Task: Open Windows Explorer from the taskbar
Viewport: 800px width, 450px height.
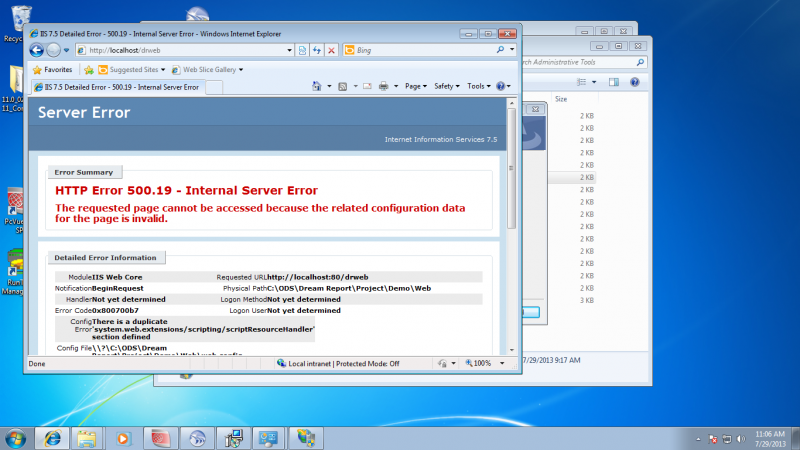Action: (87, 438)
